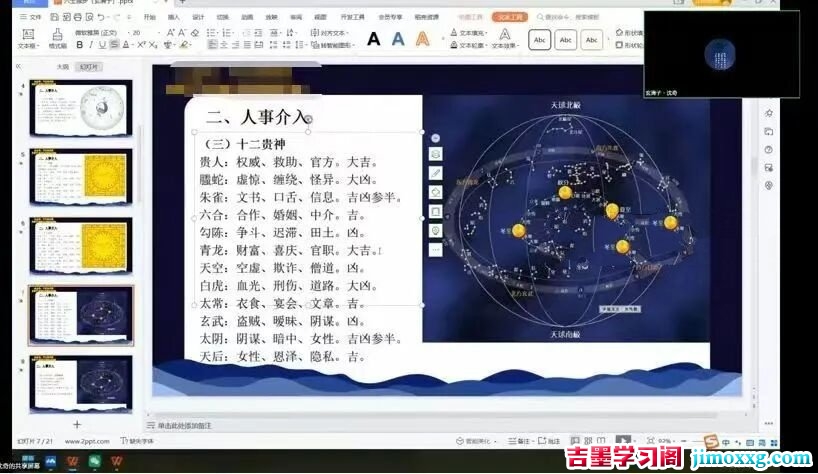This screenshot has width=818, height=474.
Task: Click the 缺失字体 status bar button
Action: tap(137, 441)
